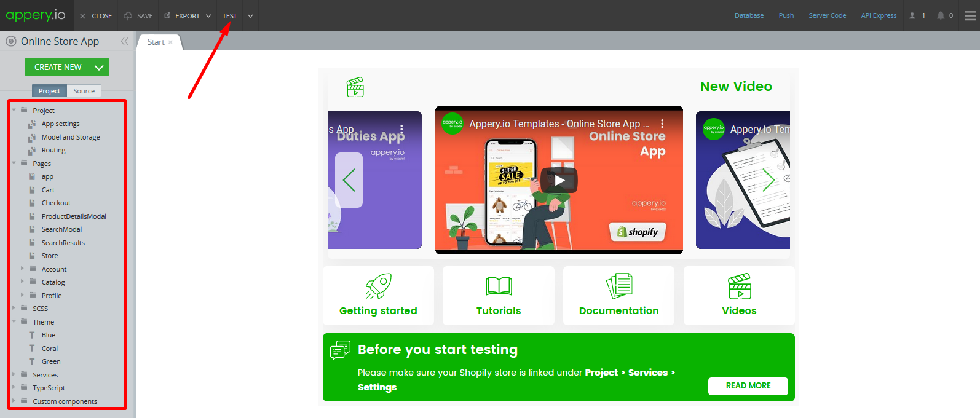Viewport: 980px width, 418px height.
Task: Open the SearchModal page
Action: (61, 230)
